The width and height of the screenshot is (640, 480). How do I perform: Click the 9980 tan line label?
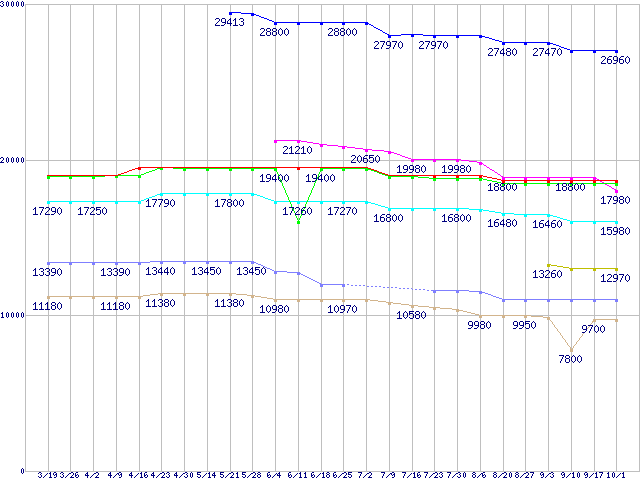tap(479, 325)
